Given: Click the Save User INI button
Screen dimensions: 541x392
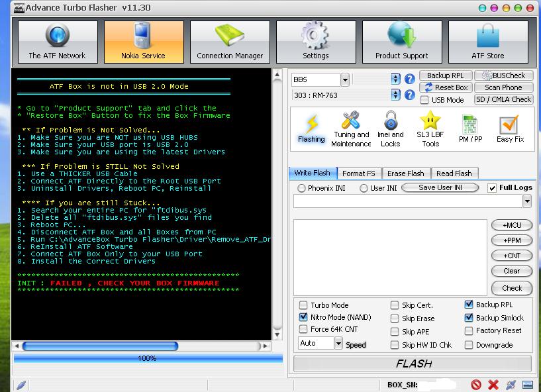Looking at the screenshot, I should 440,187.
